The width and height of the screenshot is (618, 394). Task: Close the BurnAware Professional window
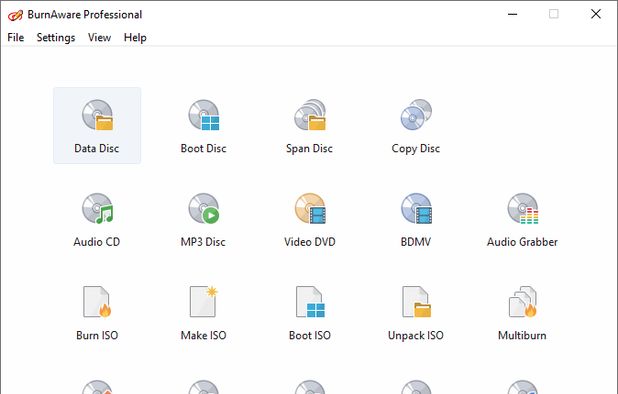point(596,14)
